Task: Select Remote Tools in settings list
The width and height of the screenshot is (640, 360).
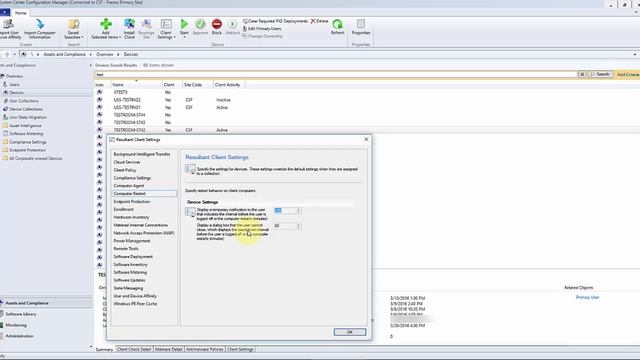Action: [126, 249]
